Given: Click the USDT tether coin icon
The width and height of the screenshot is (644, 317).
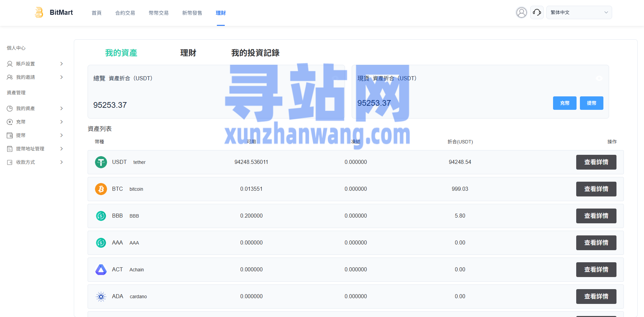Looking at the screenshot, I should click(101, 162).
